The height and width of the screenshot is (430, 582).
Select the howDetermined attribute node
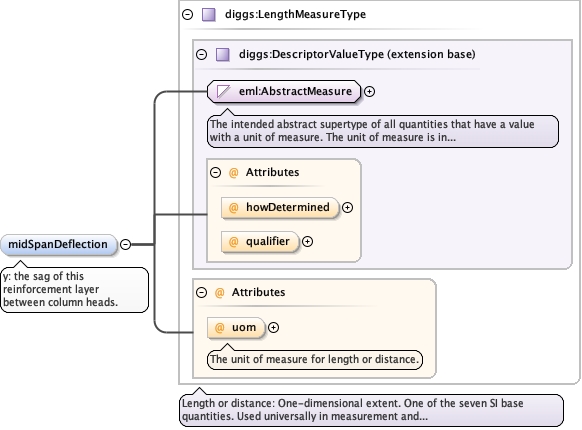(x=280, y=208)
